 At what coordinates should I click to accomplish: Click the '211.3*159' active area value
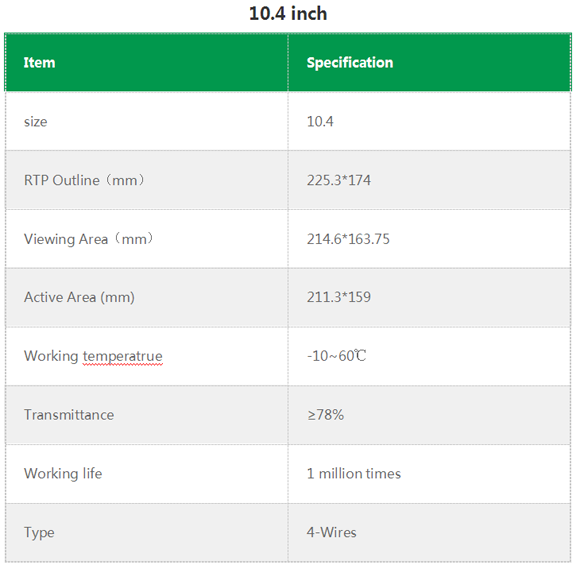[x=339, y=297]
